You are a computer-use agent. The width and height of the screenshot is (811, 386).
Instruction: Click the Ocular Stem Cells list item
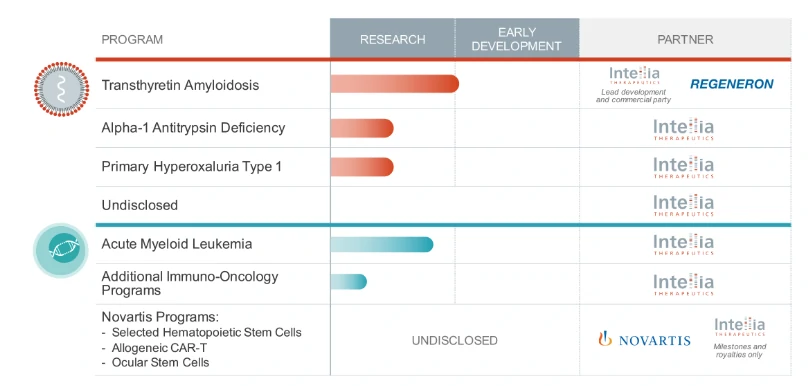coord(155,362)
